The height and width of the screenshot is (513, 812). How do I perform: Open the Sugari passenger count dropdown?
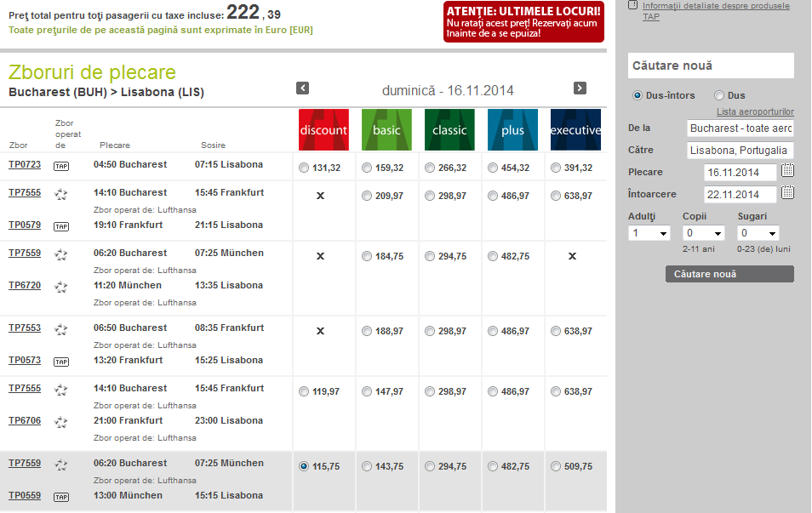coord(758,233)
